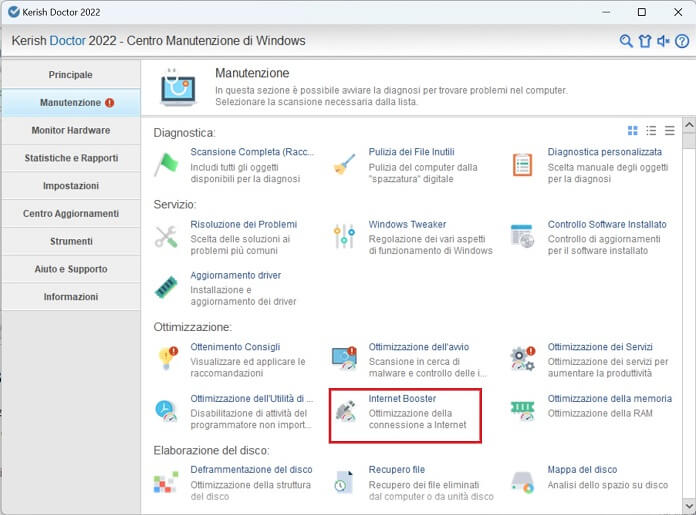Start Scansione Completa link
The height and width of the screenshot is (515, 696).
click(252, 152)
